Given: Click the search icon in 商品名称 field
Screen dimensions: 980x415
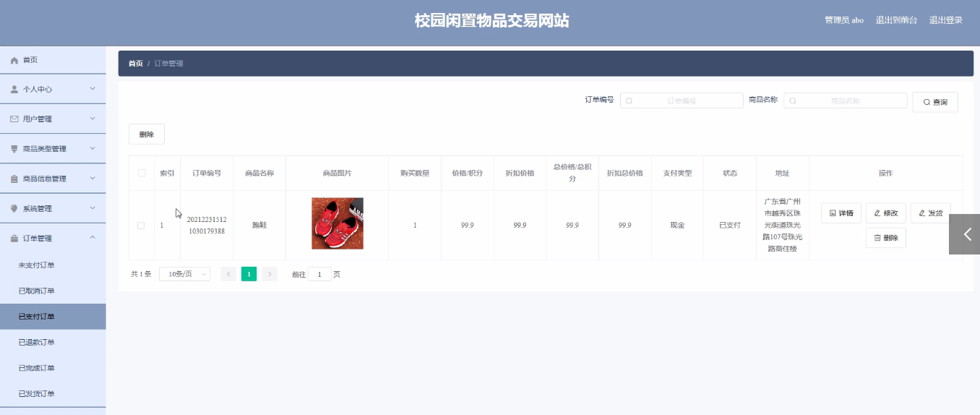Looking at the screenshot, I should [x=793, y=101].
